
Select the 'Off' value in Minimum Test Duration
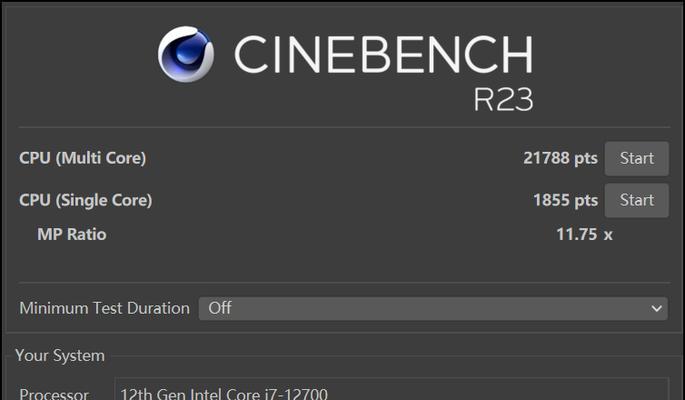point(220,308)
